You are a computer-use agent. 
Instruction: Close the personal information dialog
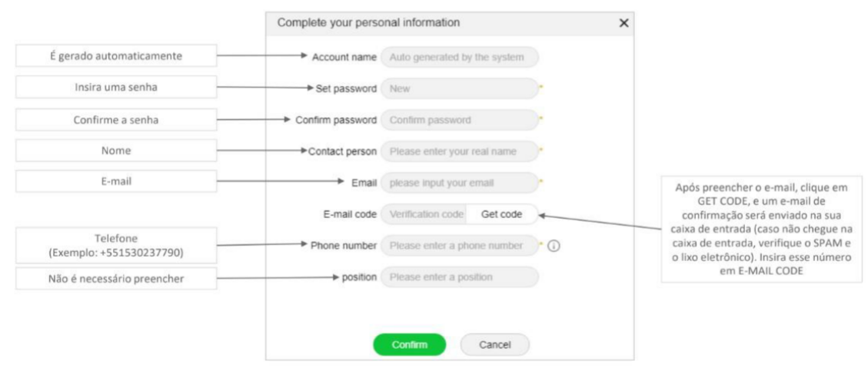coord(624,24)
